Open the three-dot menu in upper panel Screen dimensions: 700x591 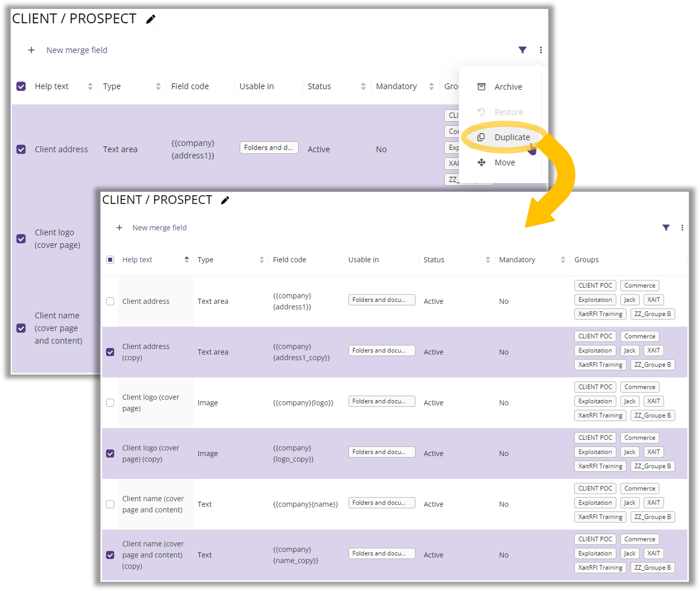[541, 50]
